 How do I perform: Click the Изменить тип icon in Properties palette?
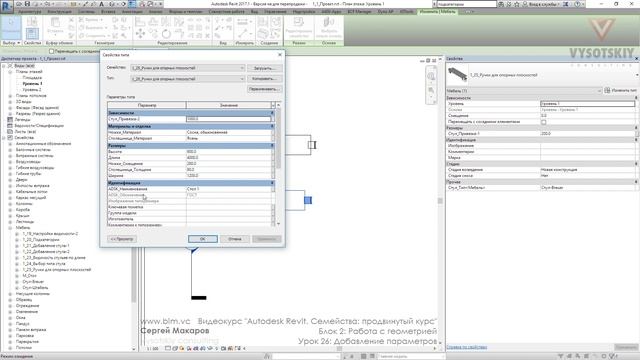pyautogui.click(x=607, y=90)
